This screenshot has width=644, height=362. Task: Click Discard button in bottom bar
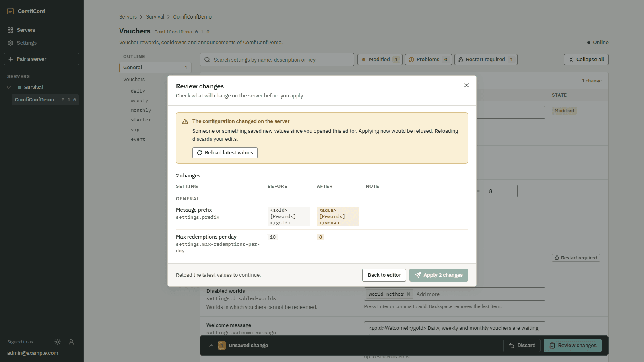point(522,346)
